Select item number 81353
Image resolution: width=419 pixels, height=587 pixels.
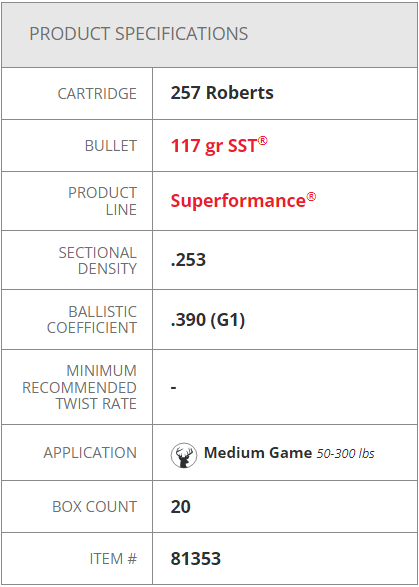195,559
